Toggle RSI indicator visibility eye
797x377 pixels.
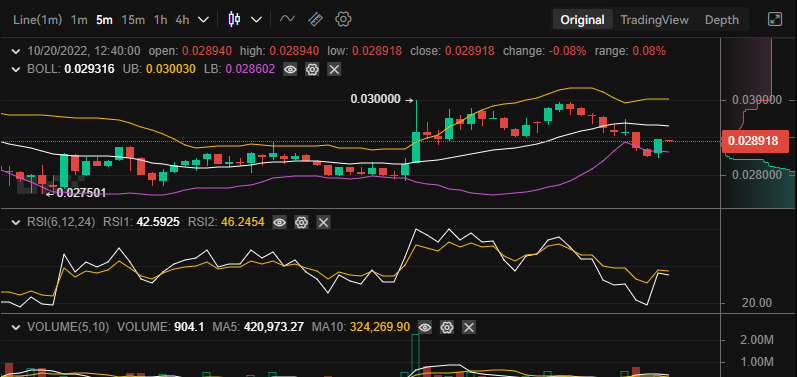280,222
